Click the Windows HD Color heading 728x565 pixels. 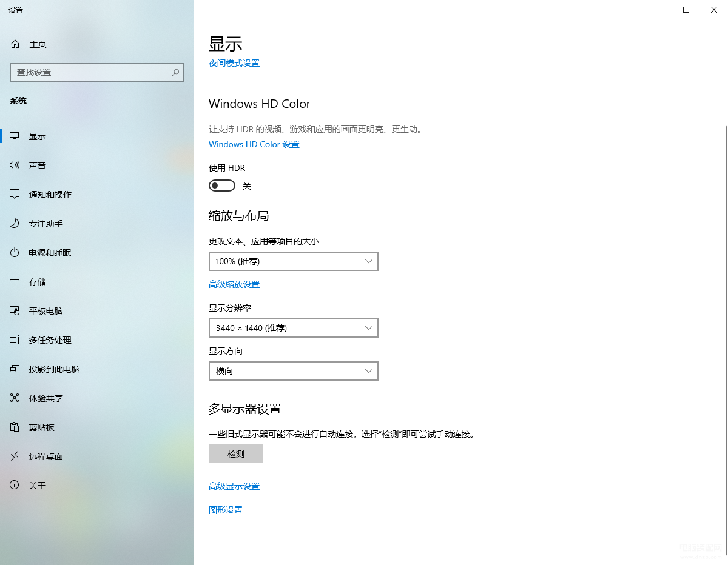[x=260, y=104]
